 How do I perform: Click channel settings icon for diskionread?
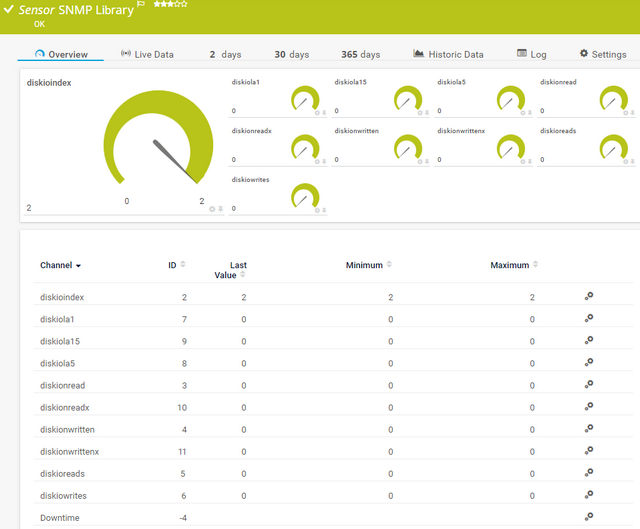pos(589,385)
